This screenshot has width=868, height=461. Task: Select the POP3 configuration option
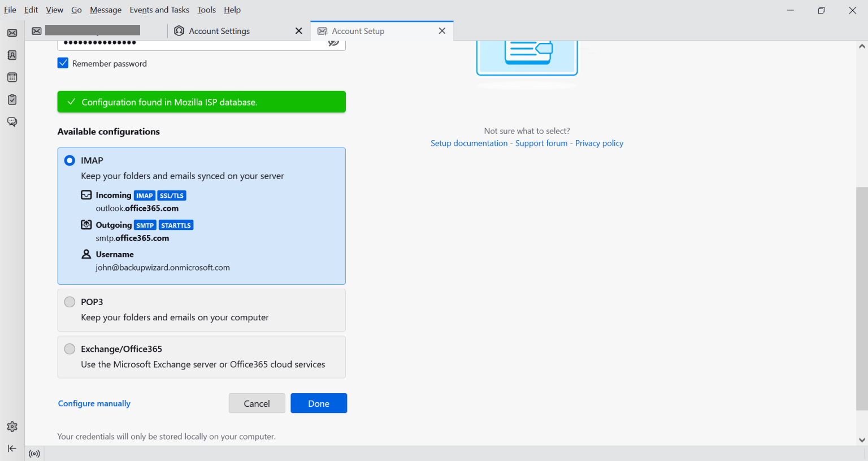pyautogui.click(x=70, y=302)
